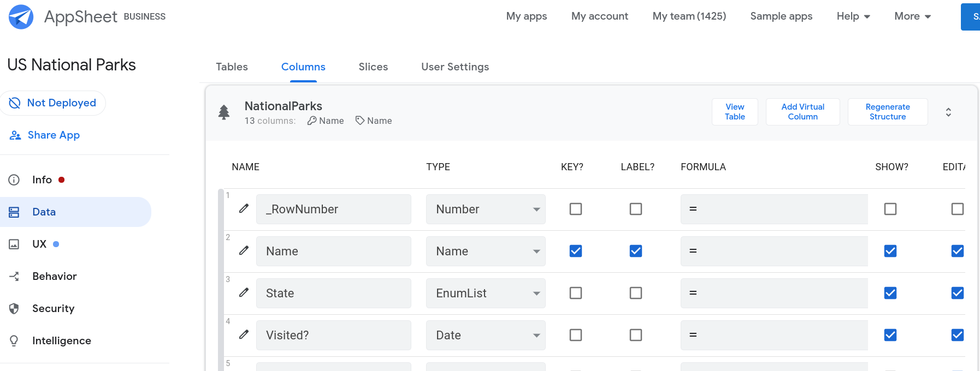Edit the Visited? column with pencil icon

[x=244, y=334]
